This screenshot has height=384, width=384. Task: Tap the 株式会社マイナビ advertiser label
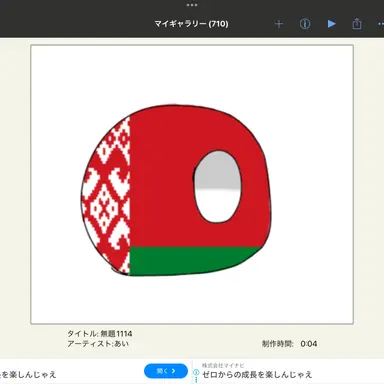223,365
